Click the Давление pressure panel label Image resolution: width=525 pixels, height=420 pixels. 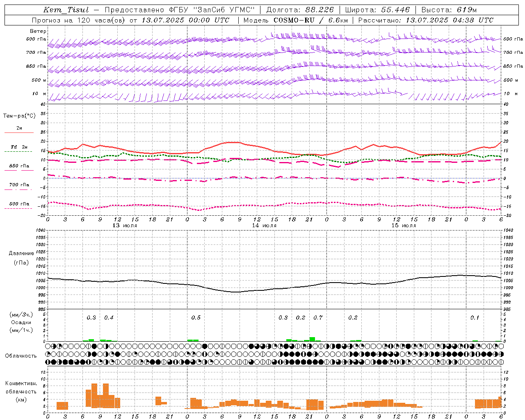point(21,253)
